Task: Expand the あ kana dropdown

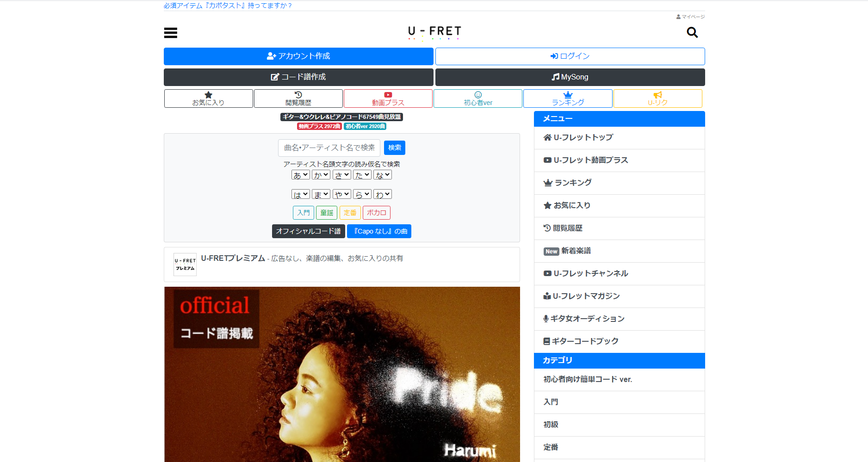Action: [x=301, y=174]
